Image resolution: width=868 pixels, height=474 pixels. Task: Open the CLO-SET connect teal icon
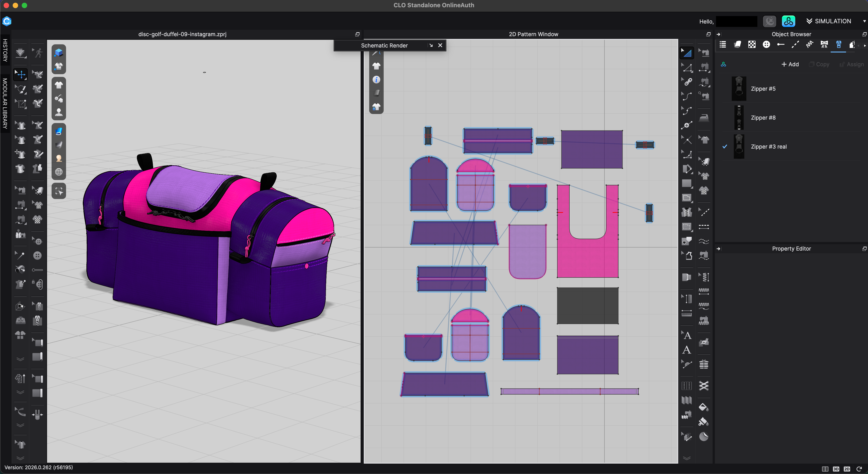[788, 21]
